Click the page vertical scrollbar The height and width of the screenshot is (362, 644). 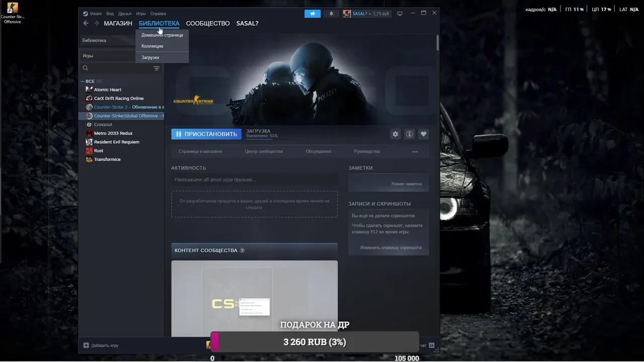[x=438, y=43]
